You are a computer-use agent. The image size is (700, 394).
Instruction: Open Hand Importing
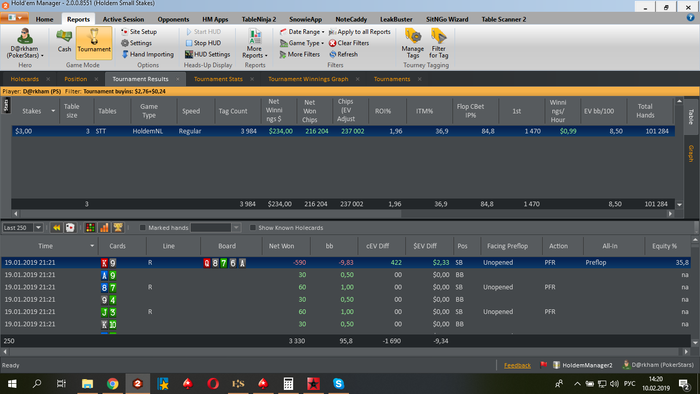coord(148,54)
